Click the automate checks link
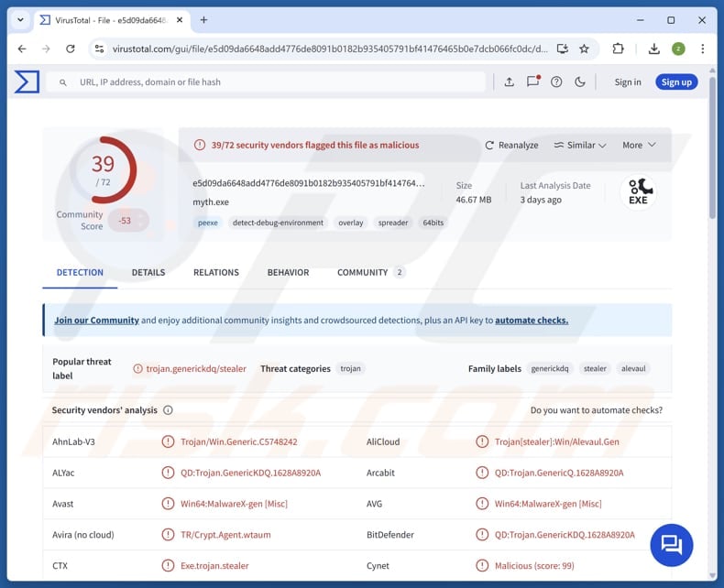The image size is (724, 588). point(532,321)
